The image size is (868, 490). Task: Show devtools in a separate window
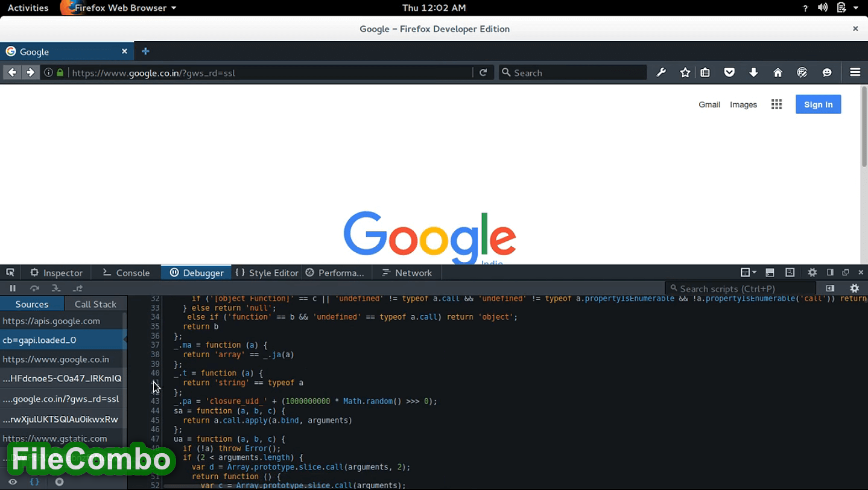[846, 273]
